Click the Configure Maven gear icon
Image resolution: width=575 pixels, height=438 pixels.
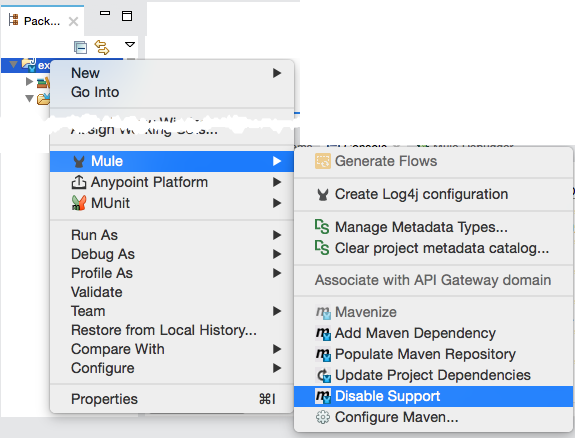pos(323,417)
